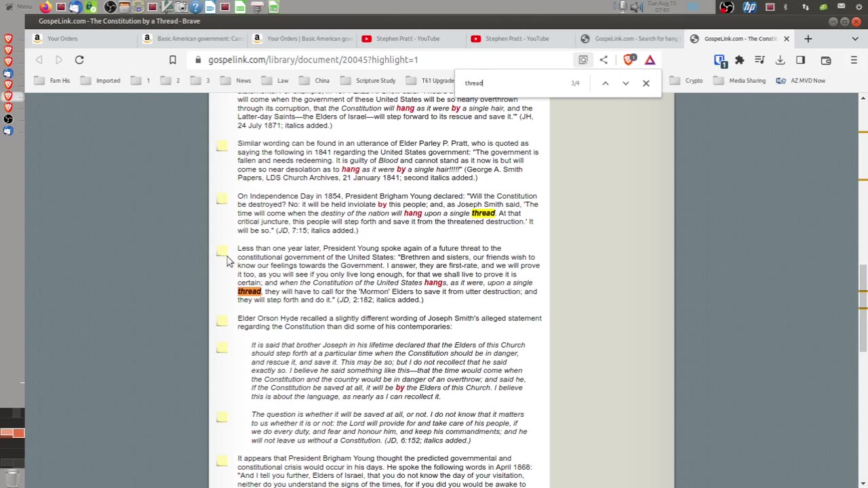The height and width of the screenshot is (488, 868).
Task: Launch Firefox from the top panel
Action: pos(45,7)
